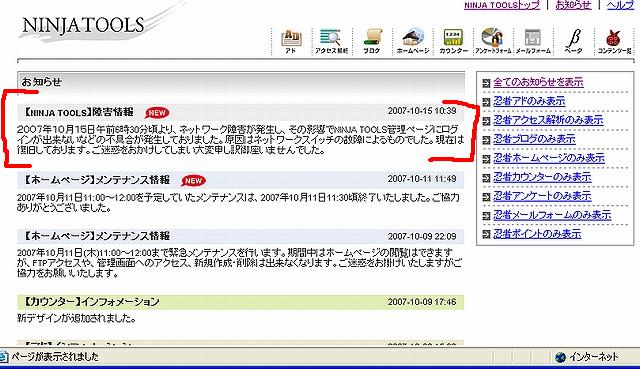This screenshot has height=369, width=640.
Task: Filter notices with 忍者メールフォームのみ表示
Action: (552, 215)
